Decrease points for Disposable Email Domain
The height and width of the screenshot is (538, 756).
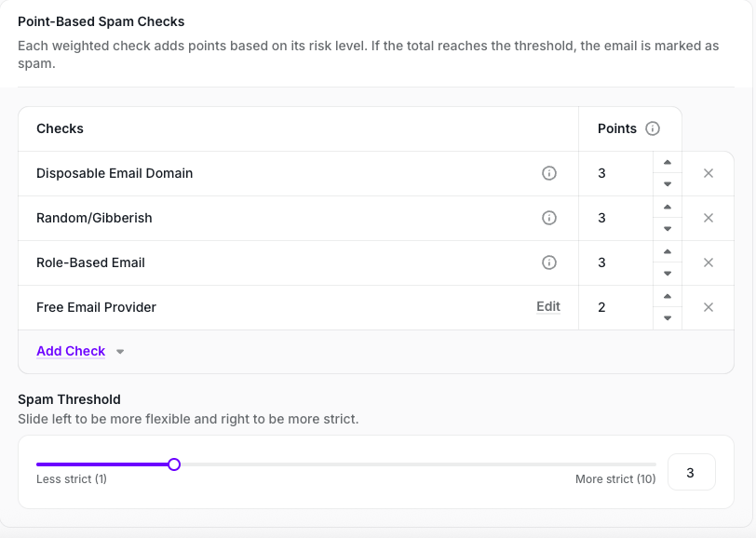668,184
